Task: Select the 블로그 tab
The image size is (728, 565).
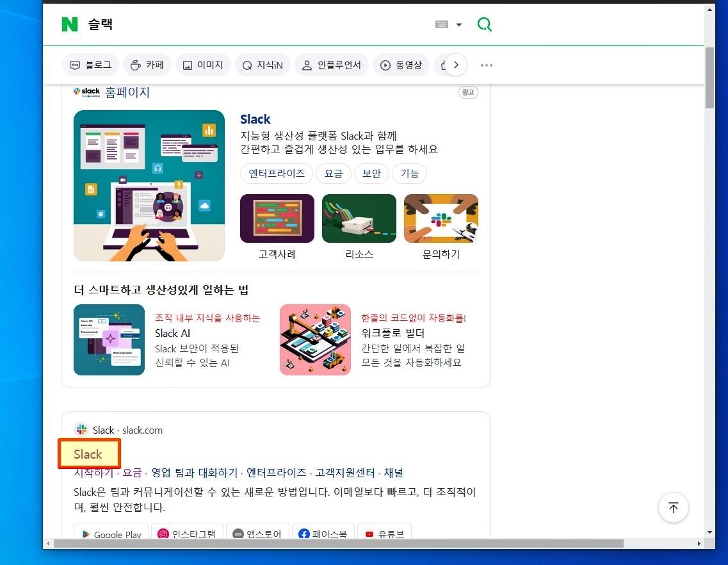Action: point(90,65)
